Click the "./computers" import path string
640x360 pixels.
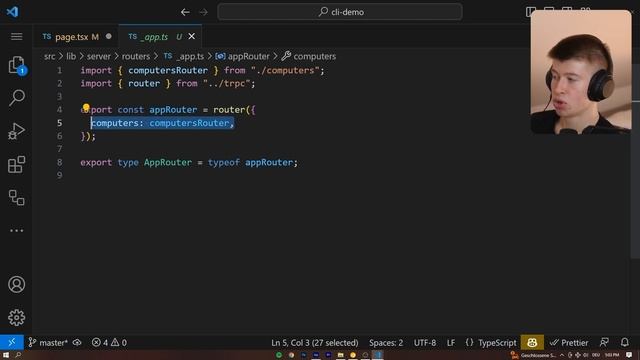point(285,70)
